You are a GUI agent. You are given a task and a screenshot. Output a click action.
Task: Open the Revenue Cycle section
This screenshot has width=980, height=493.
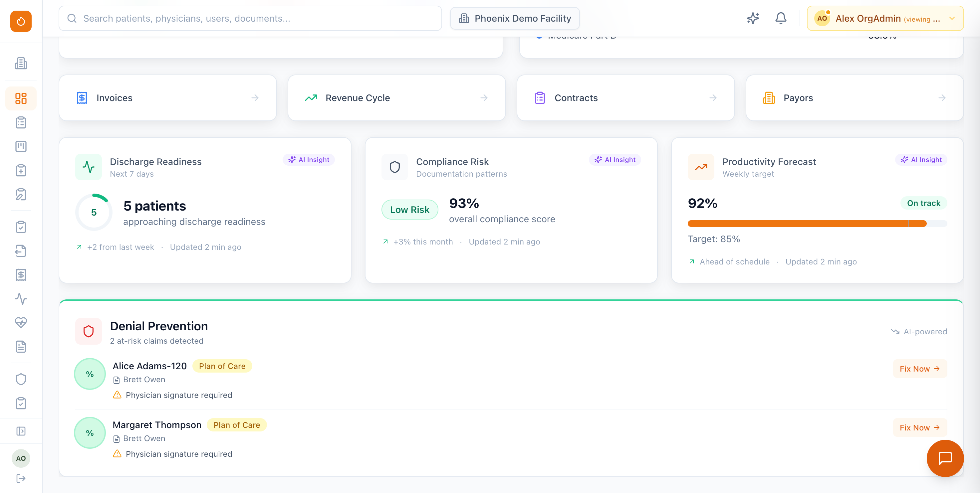[396, 98]
